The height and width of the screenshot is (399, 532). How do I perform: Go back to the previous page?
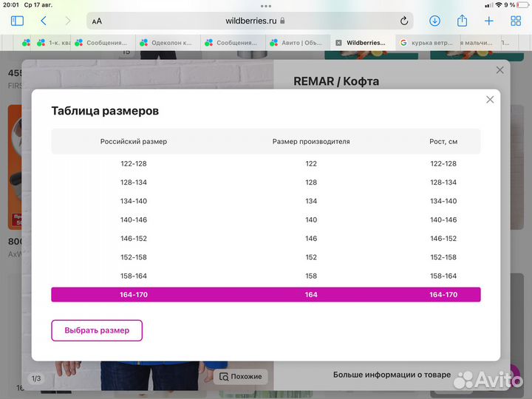(44, 21)
